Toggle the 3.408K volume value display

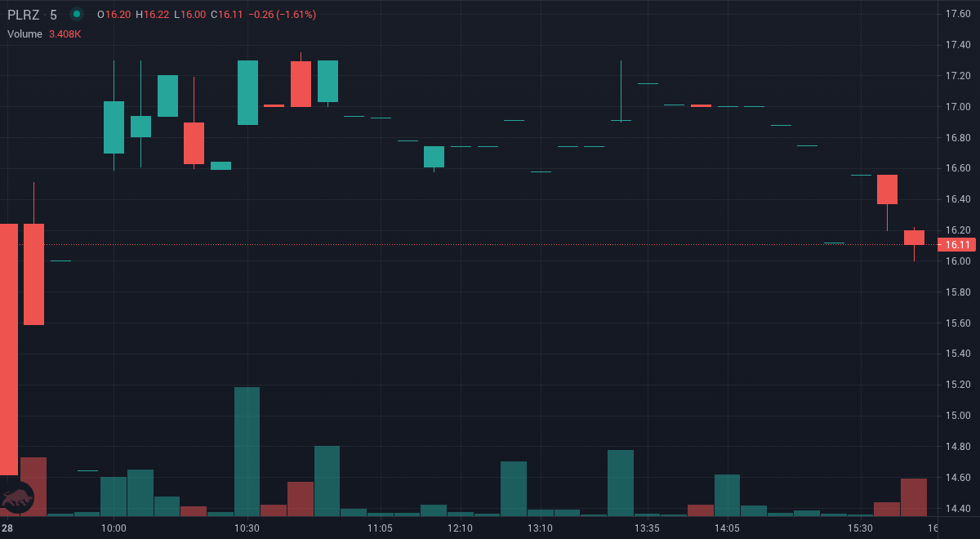[x=65, y=34]
